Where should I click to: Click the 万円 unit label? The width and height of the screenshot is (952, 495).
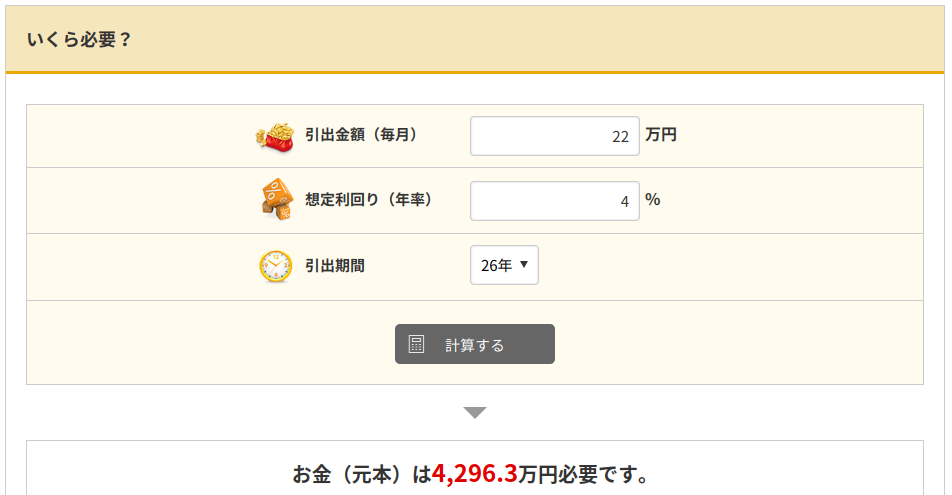point(661,135)
